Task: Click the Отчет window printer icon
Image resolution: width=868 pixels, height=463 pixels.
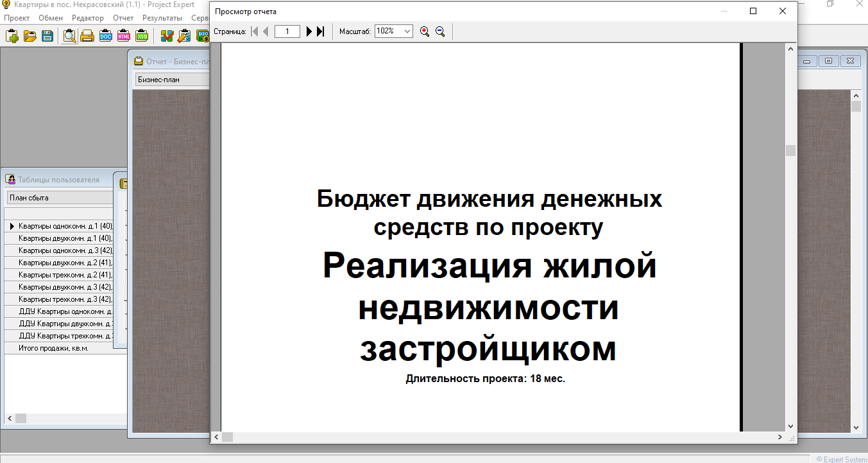Action: [139, 62]
